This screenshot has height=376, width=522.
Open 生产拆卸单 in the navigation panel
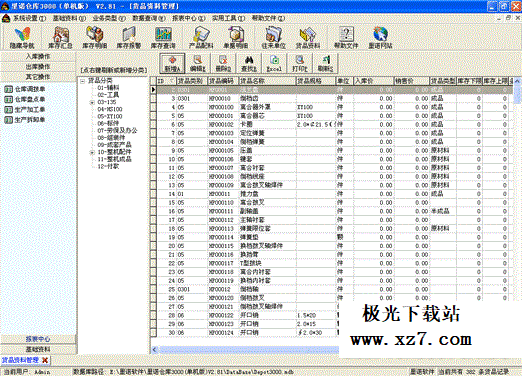coord(25,120)
